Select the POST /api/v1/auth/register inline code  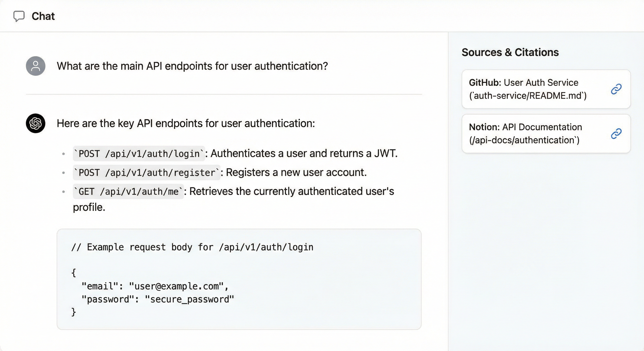click(147, 173)
